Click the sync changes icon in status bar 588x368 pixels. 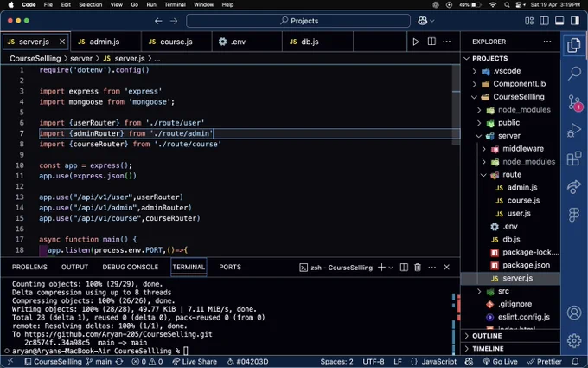point(119,362)
